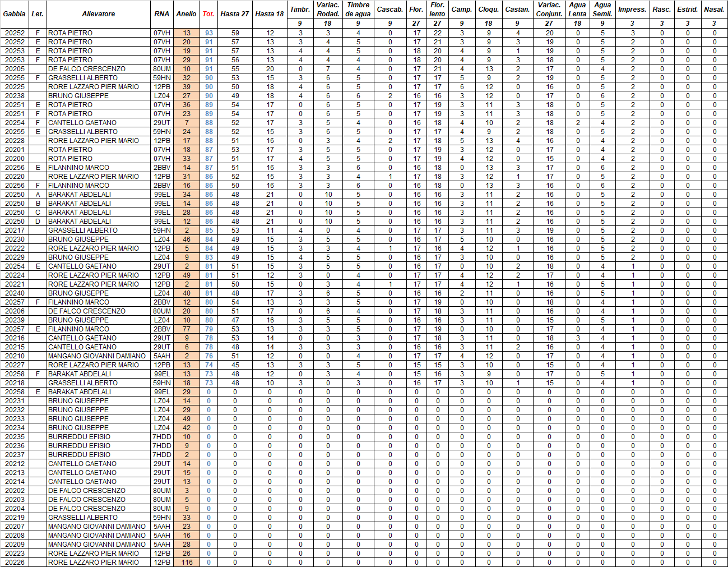Select the red Tot. column header
Image resolution: width=728 pixels, height=567 pixels.
(x=208, y=14)
